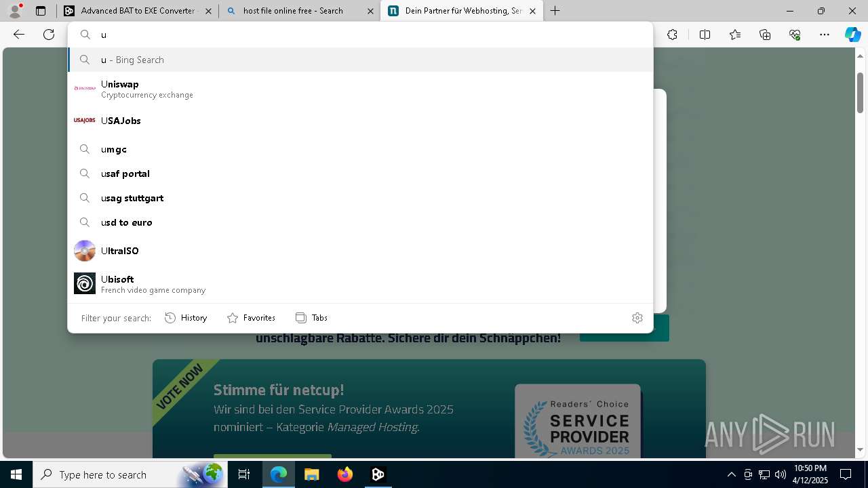
Task: Open the volume speaker tray icon
Action: coord(780,474)
